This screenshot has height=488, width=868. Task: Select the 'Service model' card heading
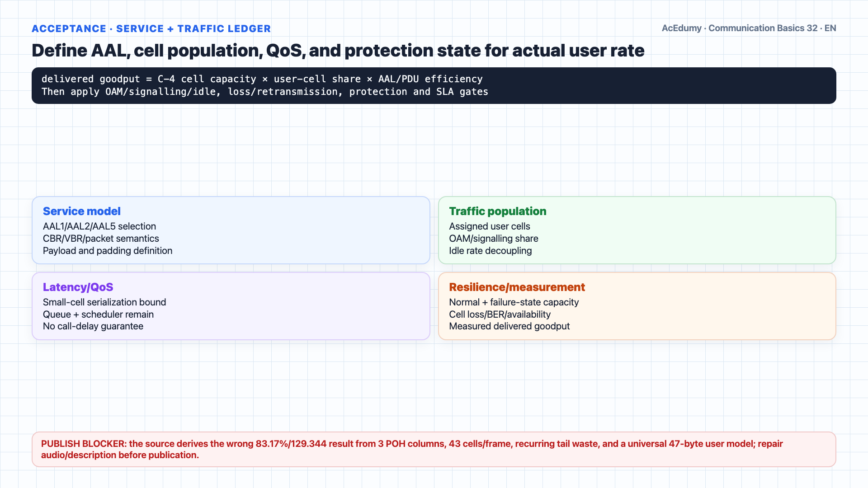click(82, 211)
